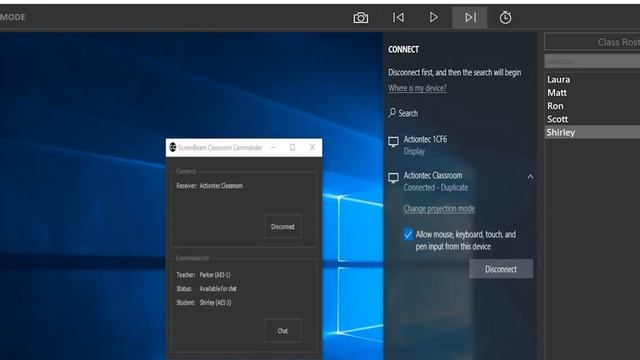Skip to the previous student screen

click(x=398, y=18)
